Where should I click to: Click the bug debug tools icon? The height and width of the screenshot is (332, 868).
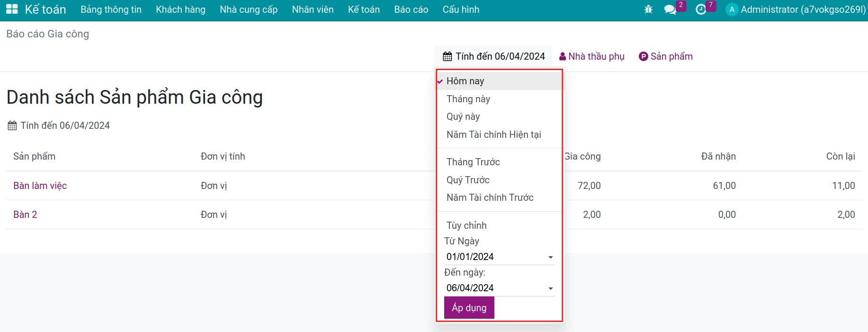click(648, 9)
